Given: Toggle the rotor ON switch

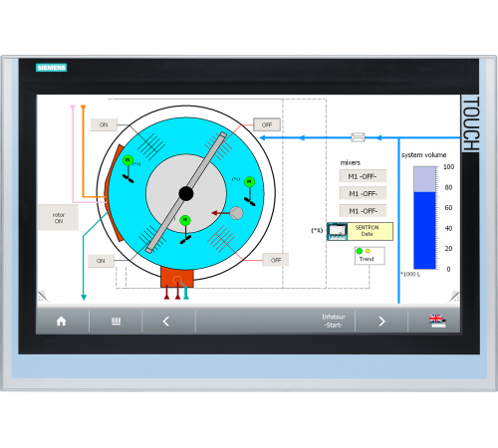Looking at the screenshot, I should tap(59, 218).
